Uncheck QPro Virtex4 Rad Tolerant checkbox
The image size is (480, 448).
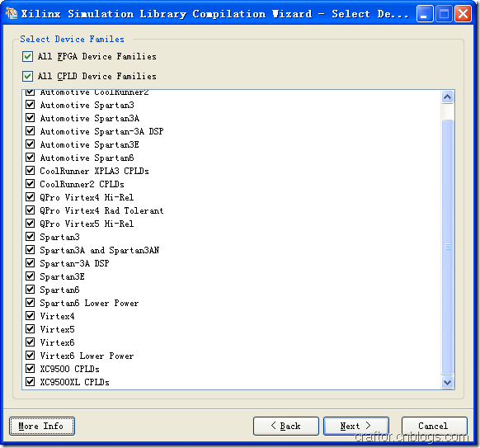click(x=30, y=210)
